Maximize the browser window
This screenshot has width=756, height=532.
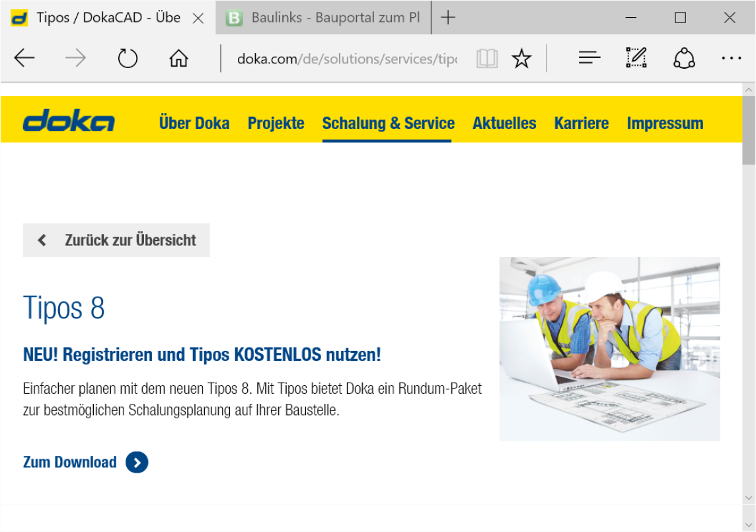point(680,18)
